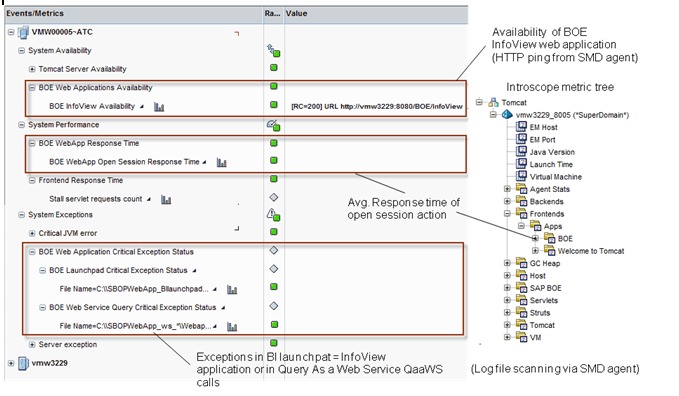Expand Tomcat Server Availability node

[x=32, y=69]
